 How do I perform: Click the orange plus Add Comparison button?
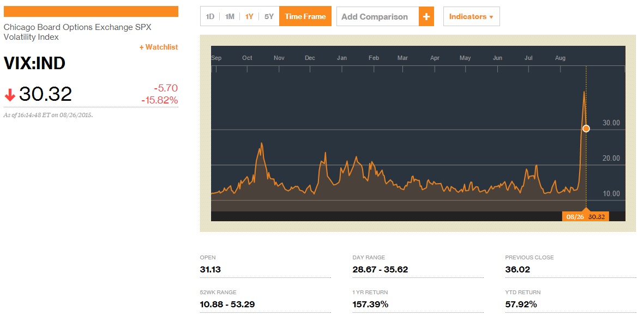point(426,16)
